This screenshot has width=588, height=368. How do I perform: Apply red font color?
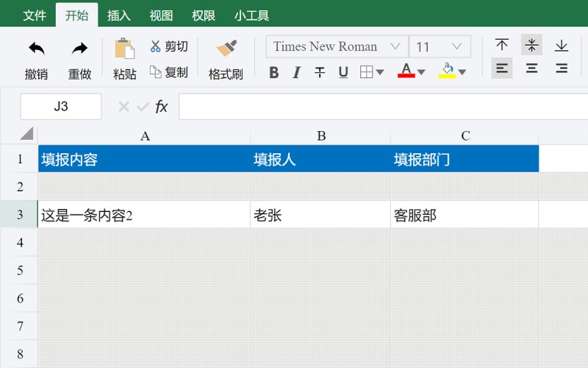pyautogui.click(x=406, y=71)
